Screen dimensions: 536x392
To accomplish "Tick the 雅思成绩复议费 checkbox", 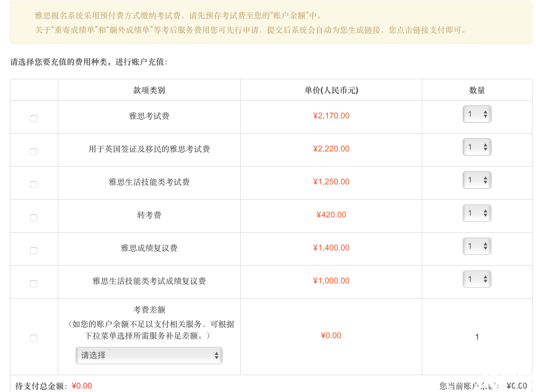I will (x=34, y=251).
